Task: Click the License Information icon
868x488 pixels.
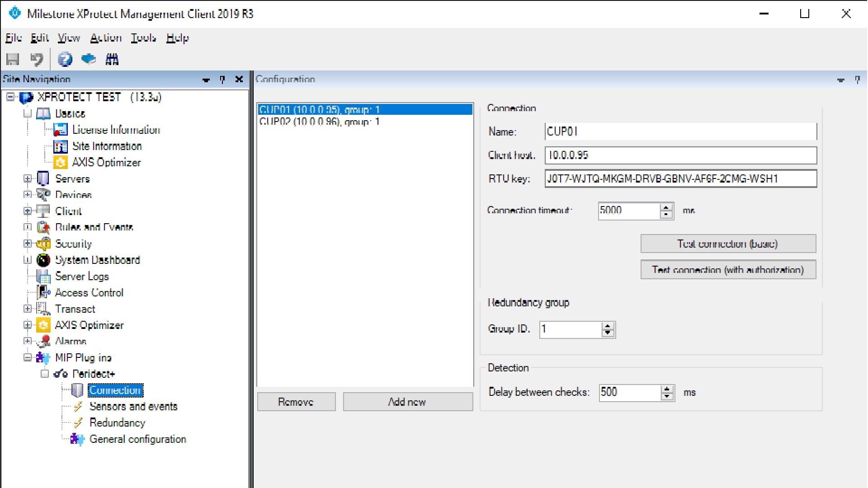Action: [61, 130]
